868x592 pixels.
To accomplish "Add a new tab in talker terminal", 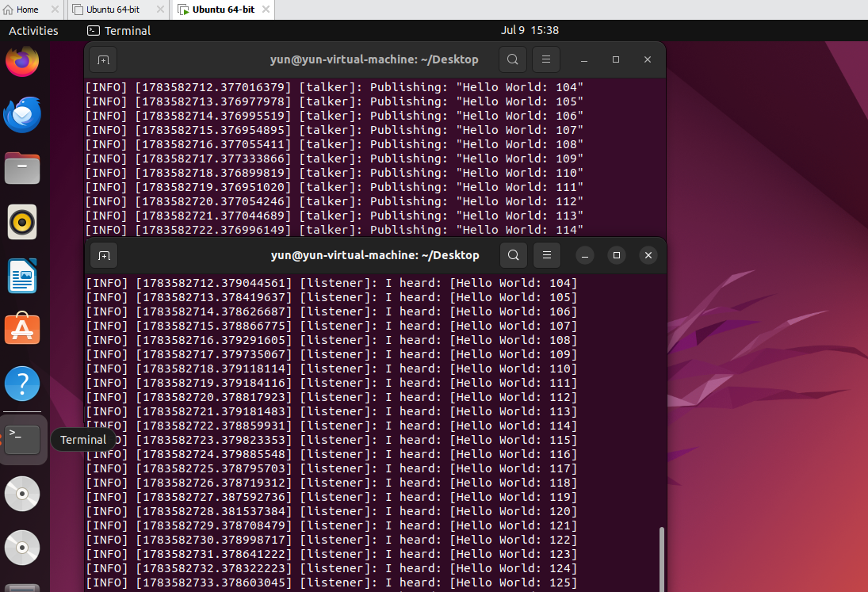I will (x=104, y=59).
